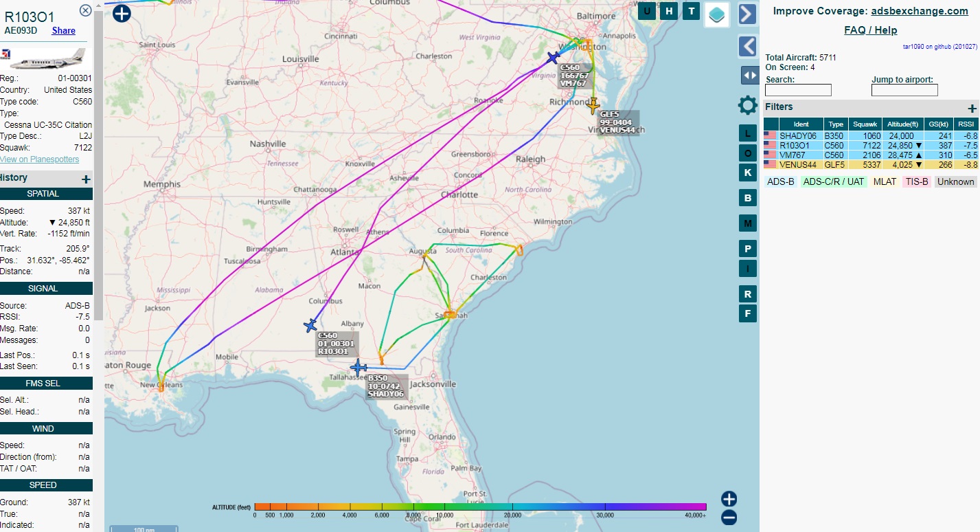Toggle the U button on map toolbar
This screenshot has height=532, width=980.
pyautogui.click(x=646, y=11)
